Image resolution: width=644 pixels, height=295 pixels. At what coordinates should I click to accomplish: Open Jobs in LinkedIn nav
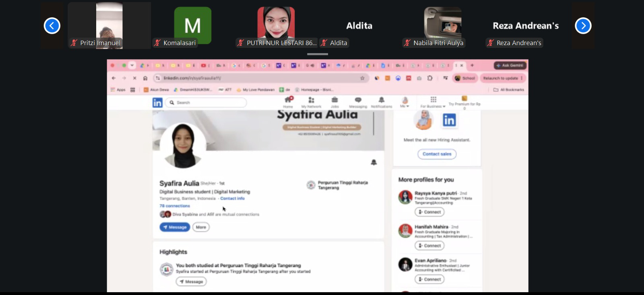pyautogui.click(x=334, y=102)
